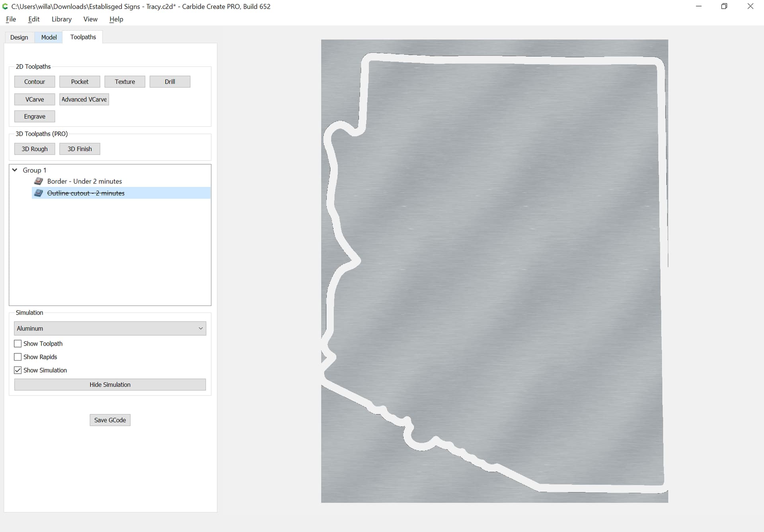This screenshot has height=532, width=764.
Task: Click the Border toolpath icon
Action: pos(39,181)
